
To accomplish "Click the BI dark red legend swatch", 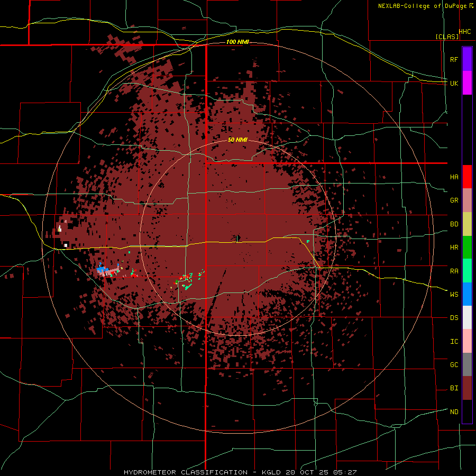I will click(467, 388).
